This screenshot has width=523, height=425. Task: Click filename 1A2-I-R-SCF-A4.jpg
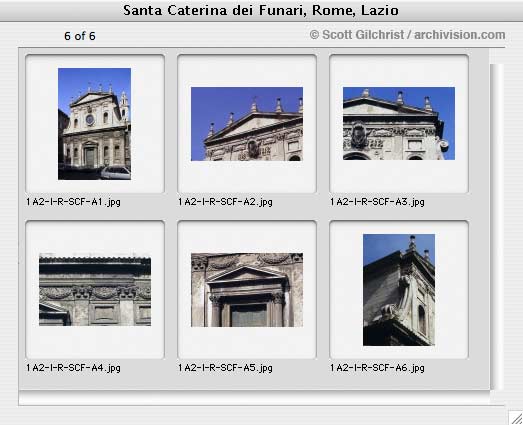[x=73, y=368]
